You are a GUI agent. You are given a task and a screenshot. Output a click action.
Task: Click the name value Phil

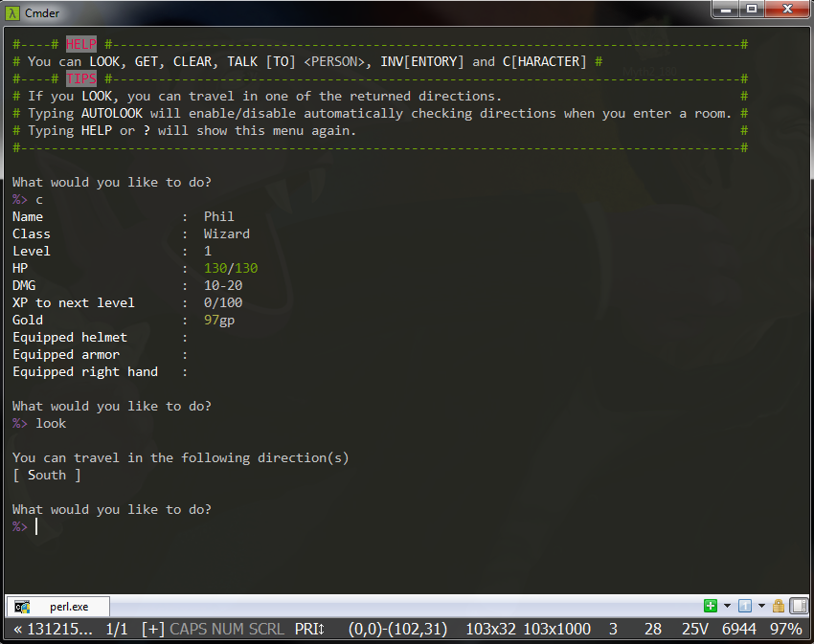(x=218, y=216)
